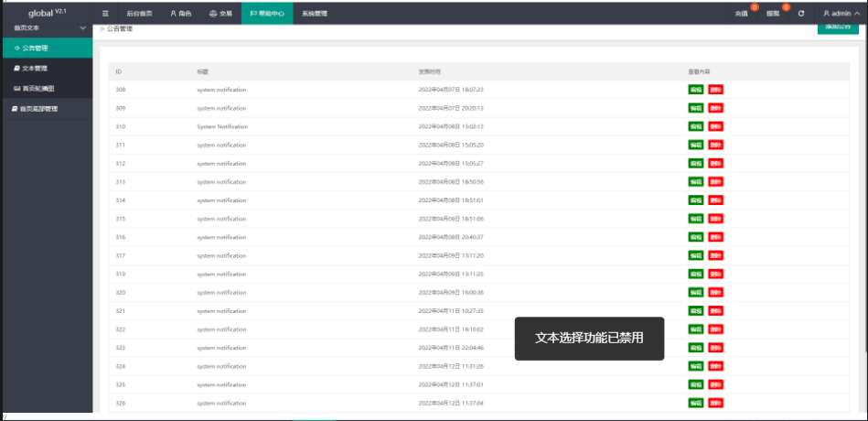Select 公告管理 in the sidebar
This screenshot has height=421, width=868.
tap(34, 48)
